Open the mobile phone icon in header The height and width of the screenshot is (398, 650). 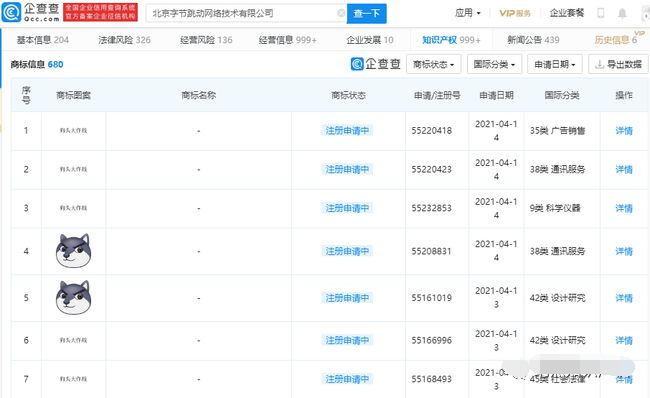600,13
